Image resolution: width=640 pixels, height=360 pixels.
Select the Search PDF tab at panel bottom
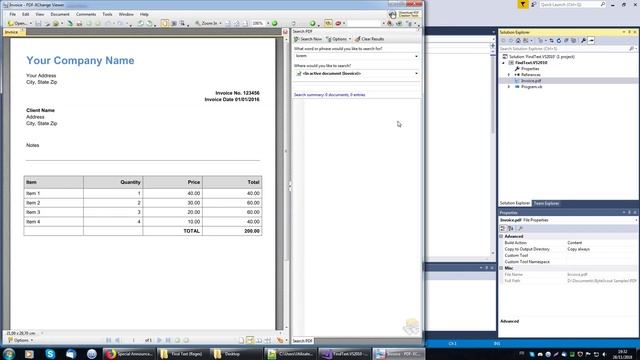302,340
